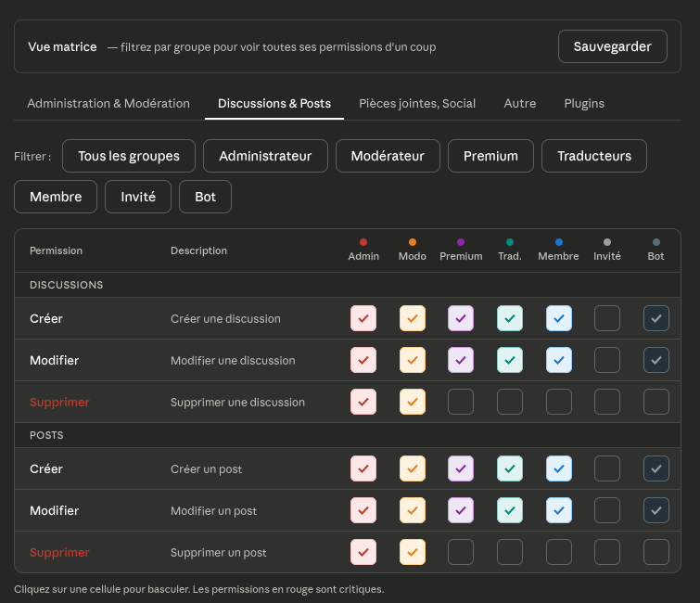Filter by Invité group
The image size is (700, 603).
[138, 197]
